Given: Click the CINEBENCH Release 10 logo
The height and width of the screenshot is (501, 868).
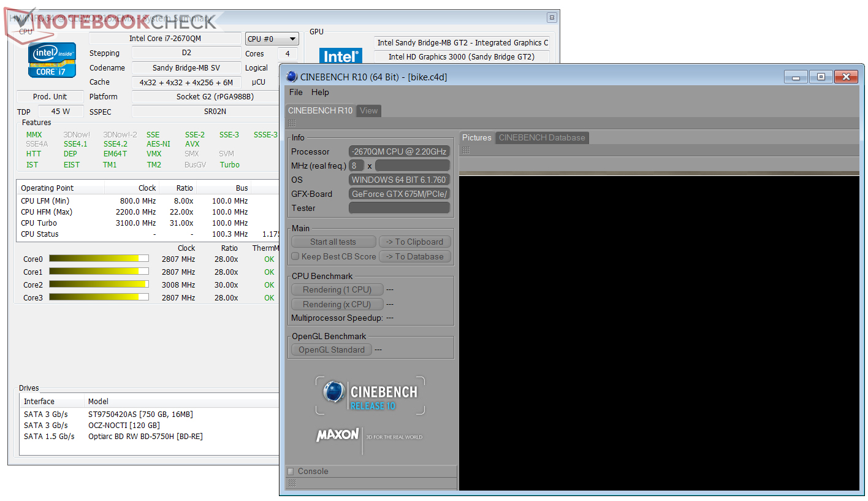Looking at the screenshot, I should click(370, 396).
